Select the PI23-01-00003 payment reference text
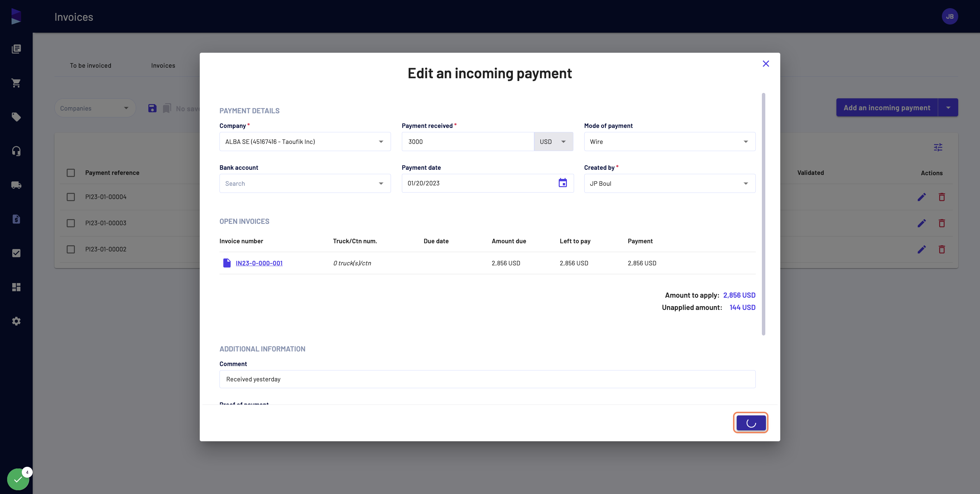Image resolution: width=980 pixels, height=494 pixels. [106, 223]
